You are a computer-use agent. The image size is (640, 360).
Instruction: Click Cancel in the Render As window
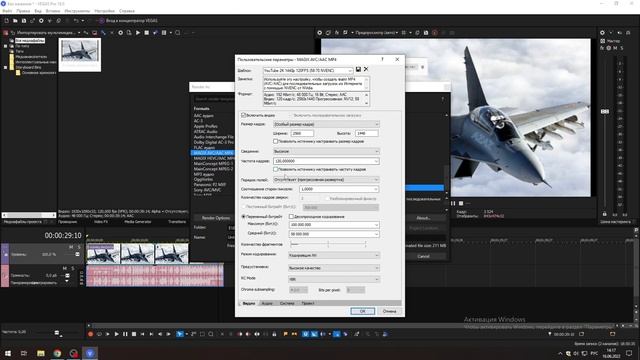click(423, 256)
